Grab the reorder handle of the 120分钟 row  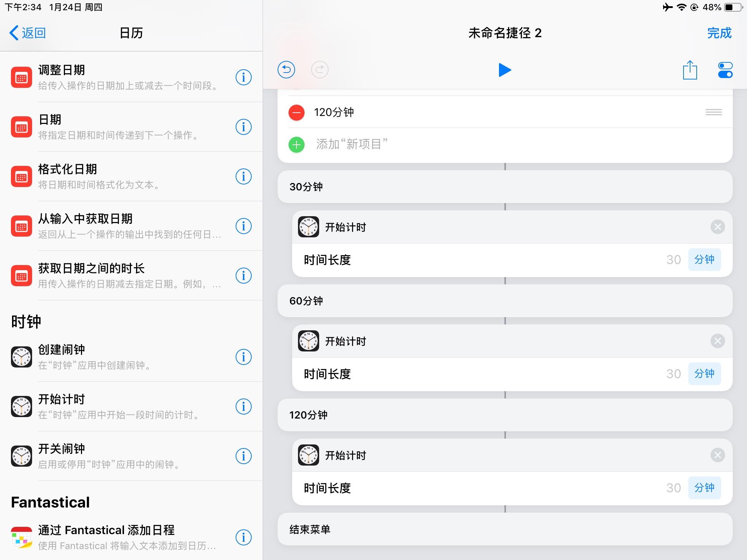click(x=713, y=112)
